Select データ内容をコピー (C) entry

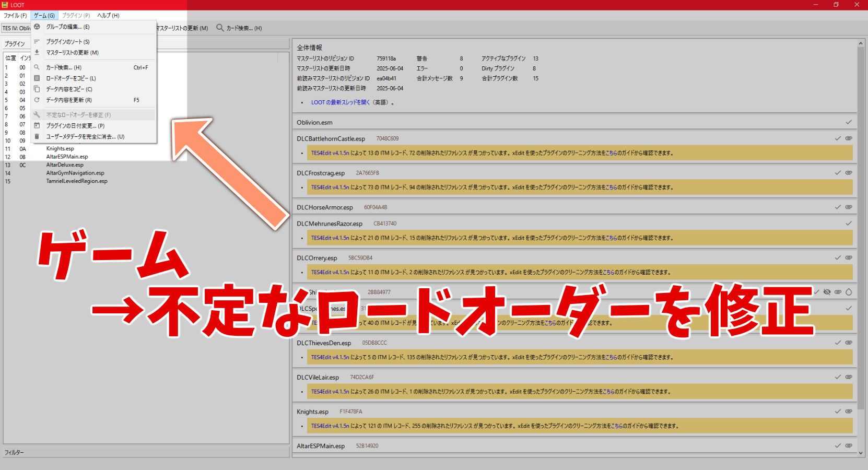point(94,89)
